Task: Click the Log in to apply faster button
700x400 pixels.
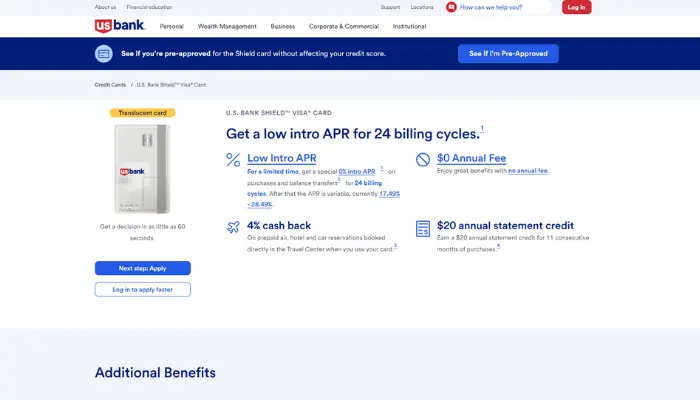Action: pyautogui.click(x=142, y=289)
